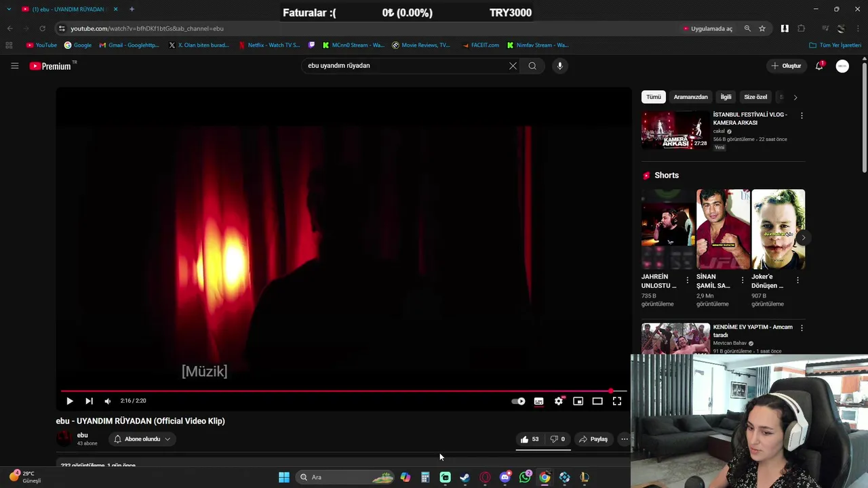
Task: Open options menu for İSTANBUL FESTİVALİ VLOG video
Action: 802,116
